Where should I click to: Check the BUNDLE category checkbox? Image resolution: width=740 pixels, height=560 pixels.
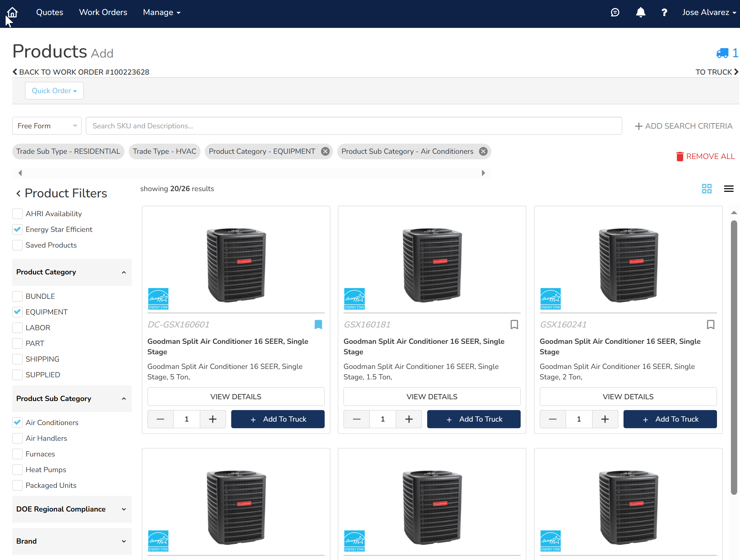pyautogui.click(x=17, y=296)
